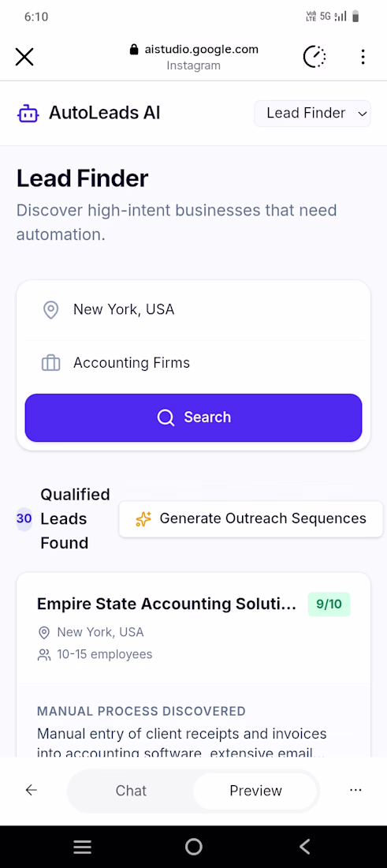Go back with the bottom-left arrow
The width and height of the screenshot is (387, 868).
pyautogui.click(x=32, y=790)
